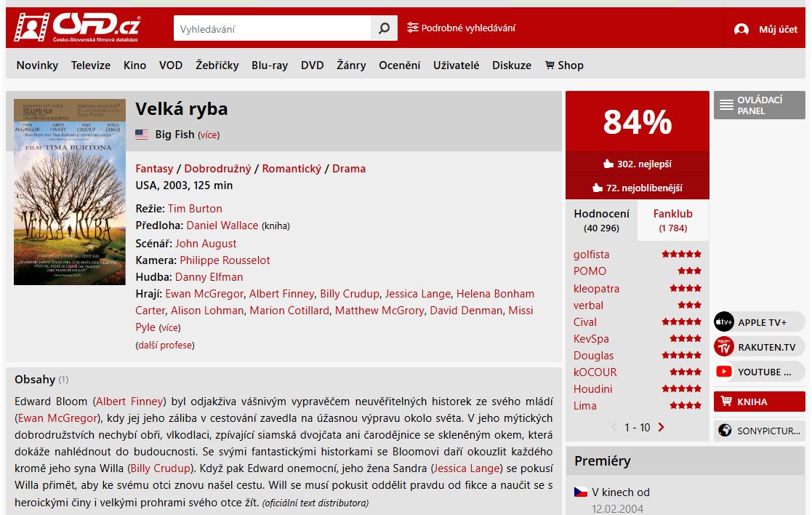Open user KevSpa's profile
812x515 pixels.
591,339
